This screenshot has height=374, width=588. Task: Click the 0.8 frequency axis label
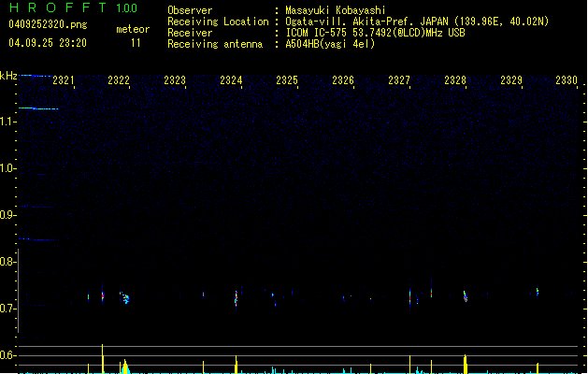tap(7, 262)
